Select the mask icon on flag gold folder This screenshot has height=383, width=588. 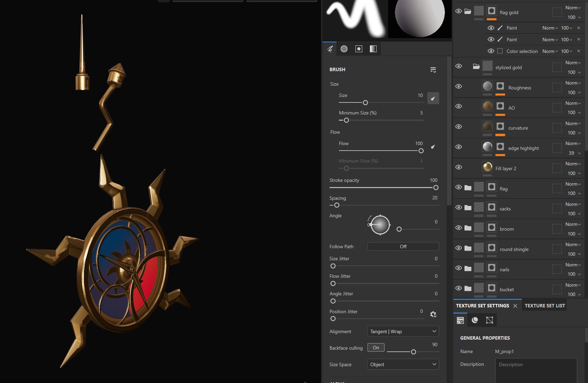[492, 11]
